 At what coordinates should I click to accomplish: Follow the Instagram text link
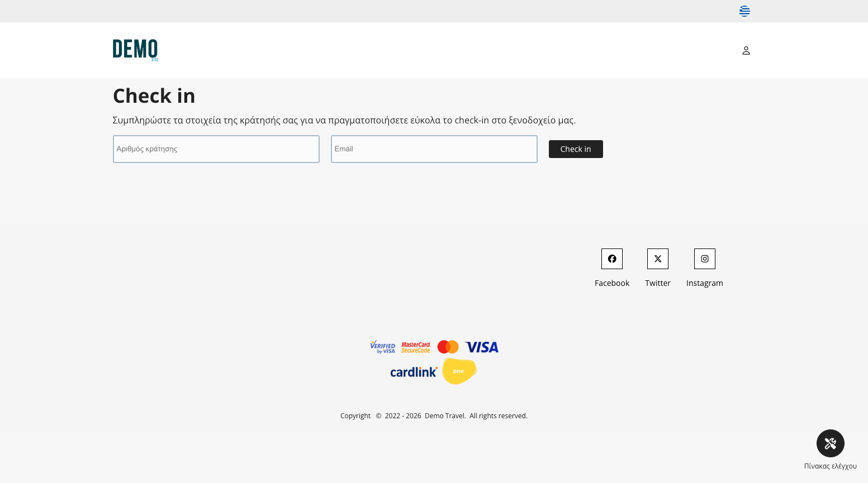(704, 283)
